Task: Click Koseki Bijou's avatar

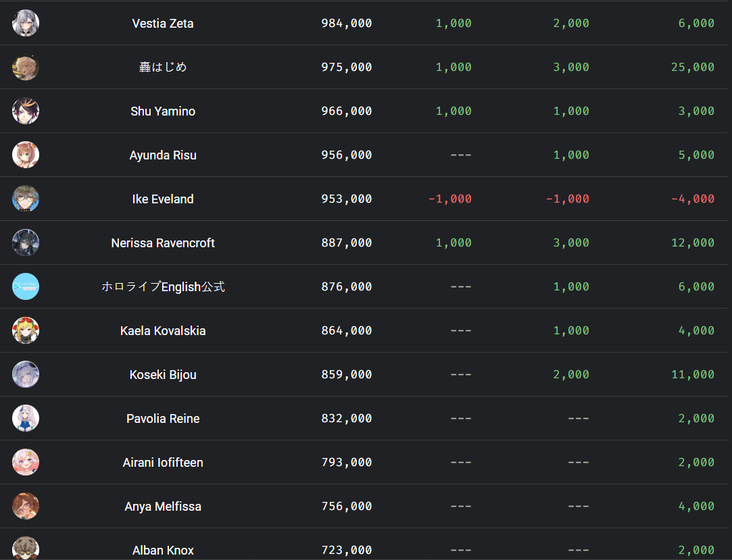Action: pos(26,374)
